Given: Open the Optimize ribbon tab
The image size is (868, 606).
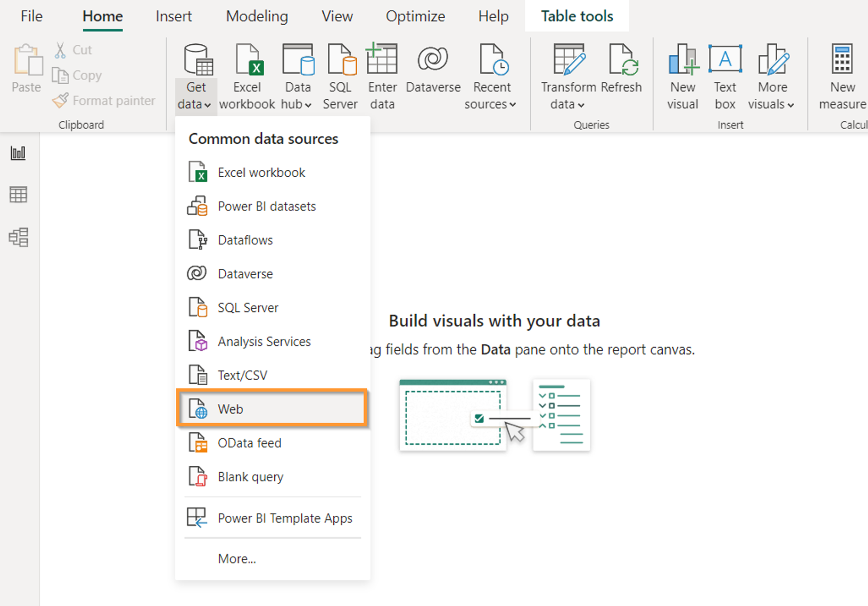Looking at the screenshot, I should (x=415, y=16).
